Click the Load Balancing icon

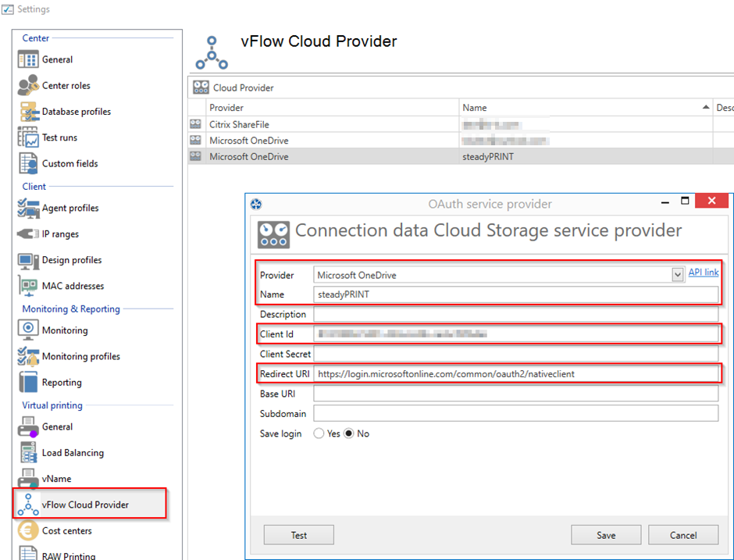pos(29,452)
